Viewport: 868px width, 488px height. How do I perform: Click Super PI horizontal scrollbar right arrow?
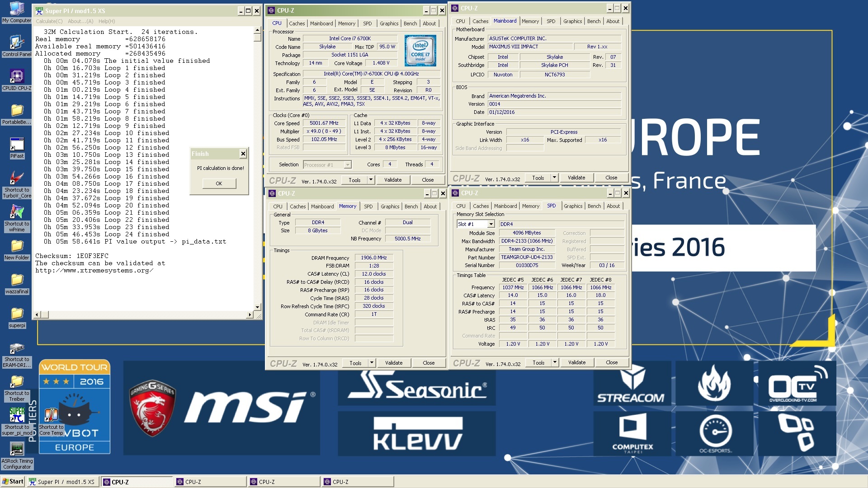click(x=250, y=314)
